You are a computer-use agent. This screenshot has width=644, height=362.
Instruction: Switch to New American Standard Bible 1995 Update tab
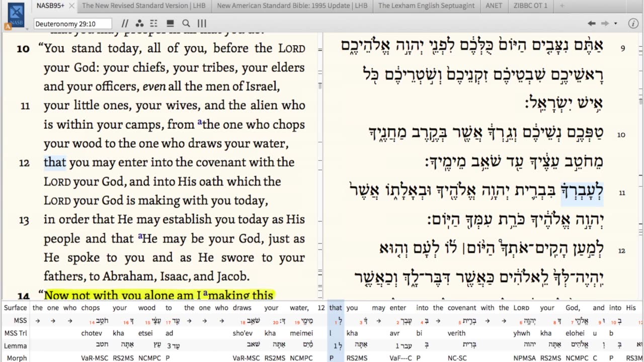[x=292, y=6]
